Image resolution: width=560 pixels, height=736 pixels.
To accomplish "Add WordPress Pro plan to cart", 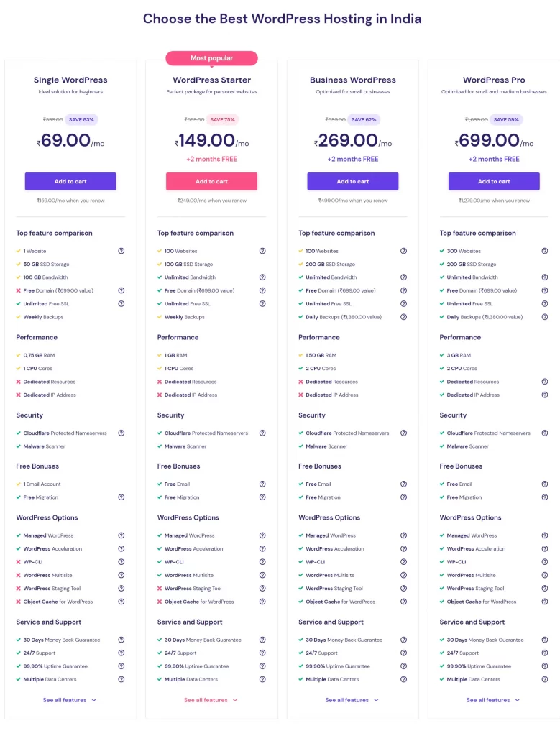I will [x=494, y=181].
